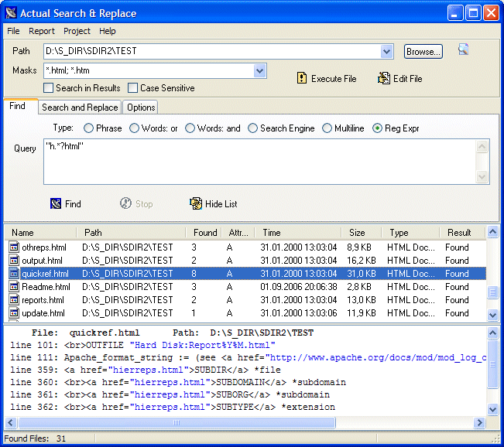Click the Find button label
Screen dimensions: 504x447
click(x=73, y=204)
